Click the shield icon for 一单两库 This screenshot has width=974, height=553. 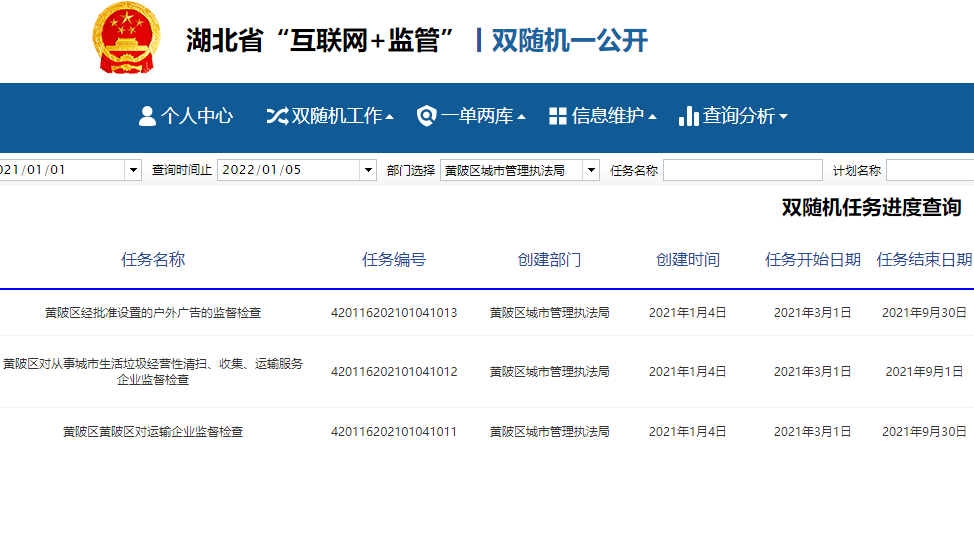tap(426, 116)
